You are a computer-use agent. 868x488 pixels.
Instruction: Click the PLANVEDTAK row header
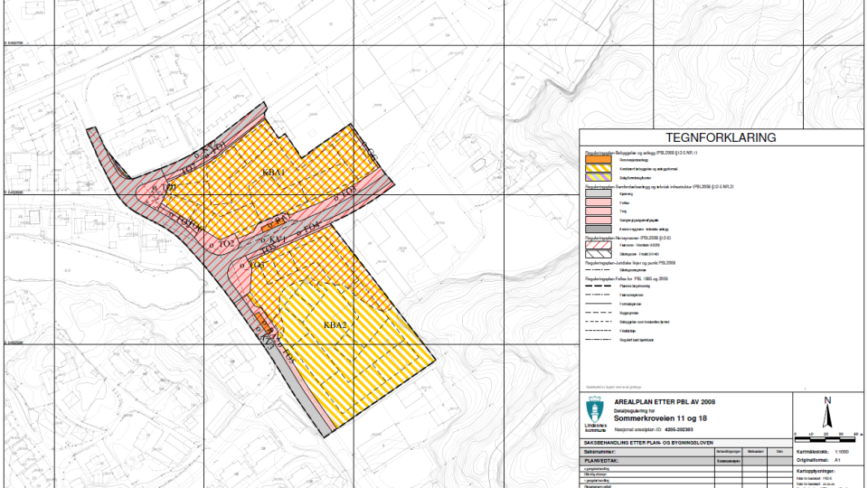[x=601, y=460]
